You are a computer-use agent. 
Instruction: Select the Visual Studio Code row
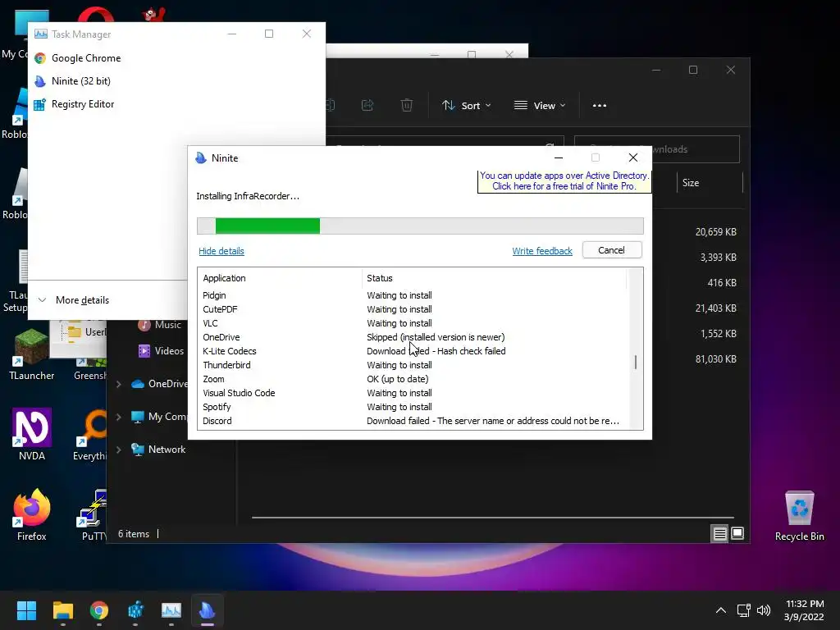[x=412, y=393]
